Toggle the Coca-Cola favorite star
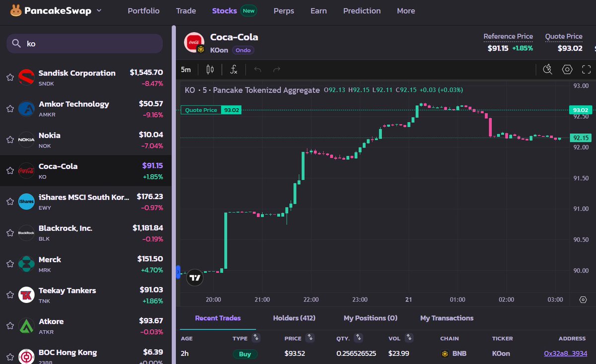This screenshot has height=364, width=596. click(10, 170)
